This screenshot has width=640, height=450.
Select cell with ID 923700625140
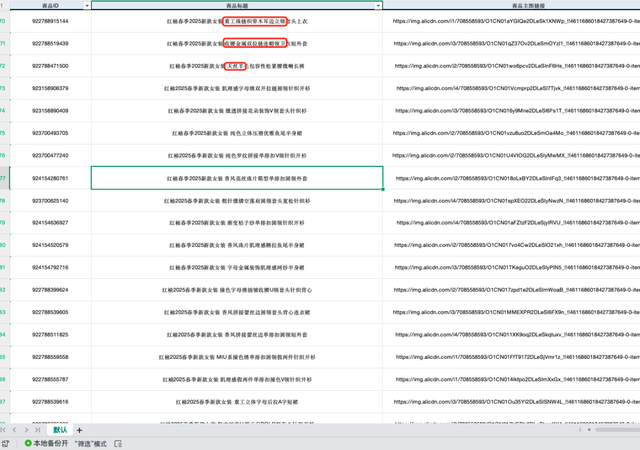coord(50,201)
